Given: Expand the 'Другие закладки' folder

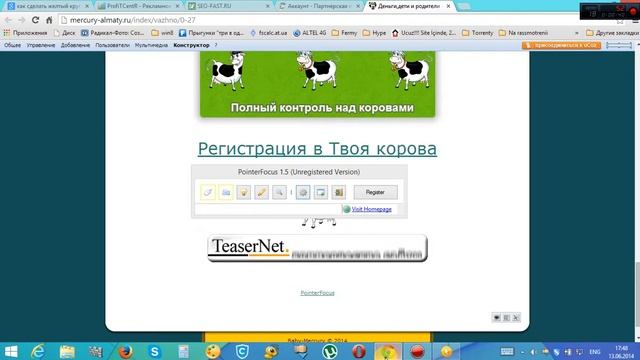Looking at the screenshot, I should point(612,33).
